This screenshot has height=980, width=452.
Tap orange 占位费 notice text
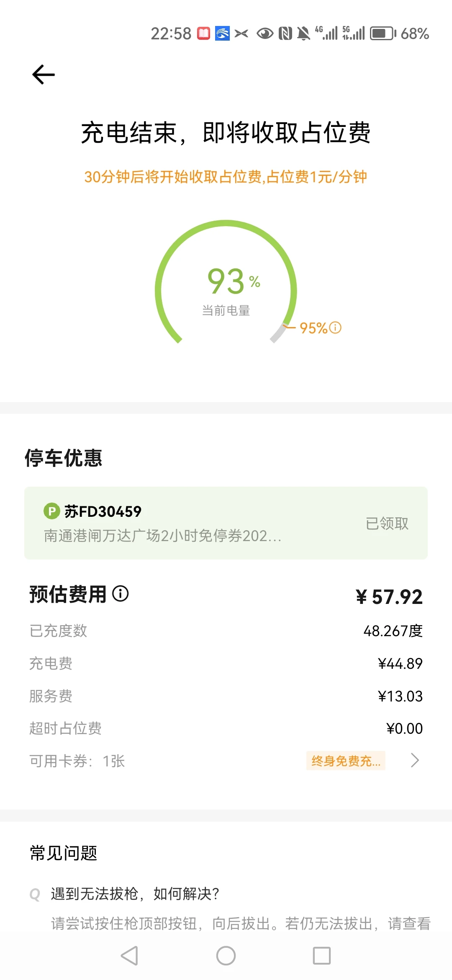coord(226,177)
